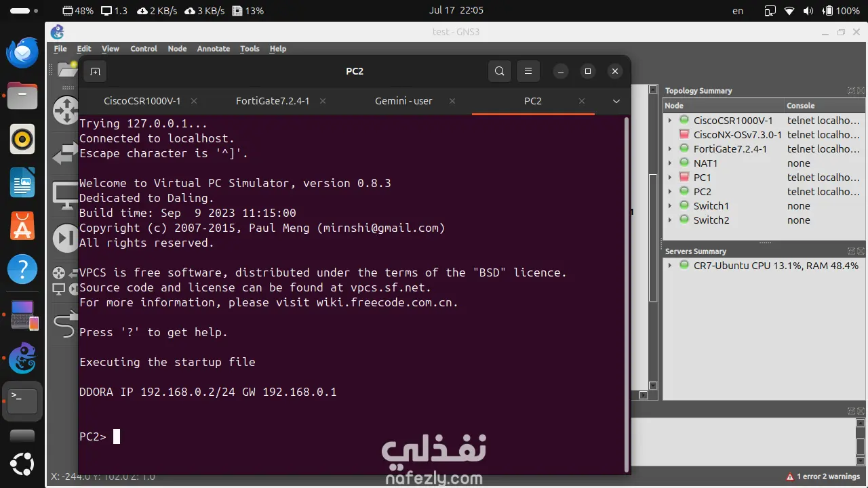Select the browse switches tool icon
This screenshot has width=868, height=488.
[64, 153]
